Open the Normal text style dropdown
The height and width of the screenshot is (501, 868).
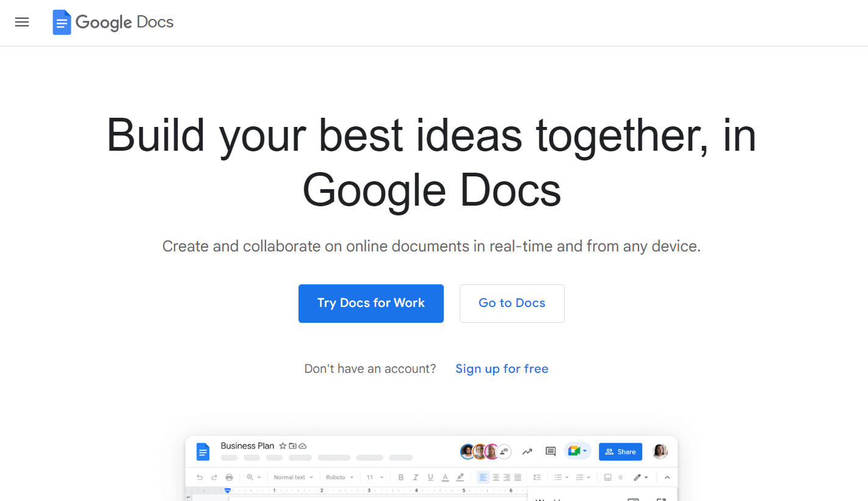292,477
